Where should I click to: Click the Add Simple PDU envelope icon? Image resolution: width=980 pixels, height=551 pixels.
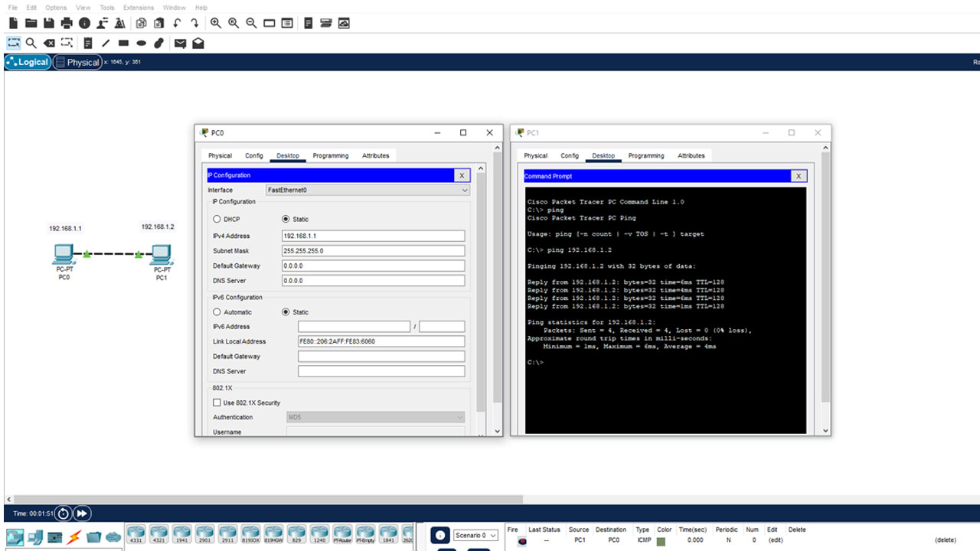[180, 43]
